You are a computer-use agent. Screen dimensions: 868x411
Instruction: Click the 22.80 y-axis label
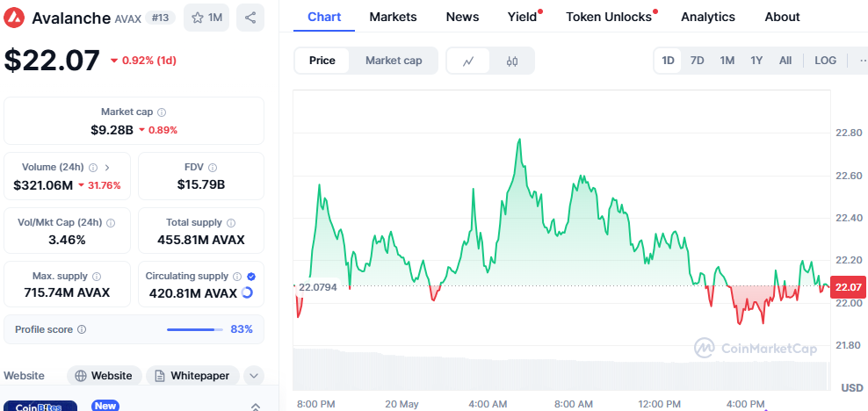click(848, 133)
